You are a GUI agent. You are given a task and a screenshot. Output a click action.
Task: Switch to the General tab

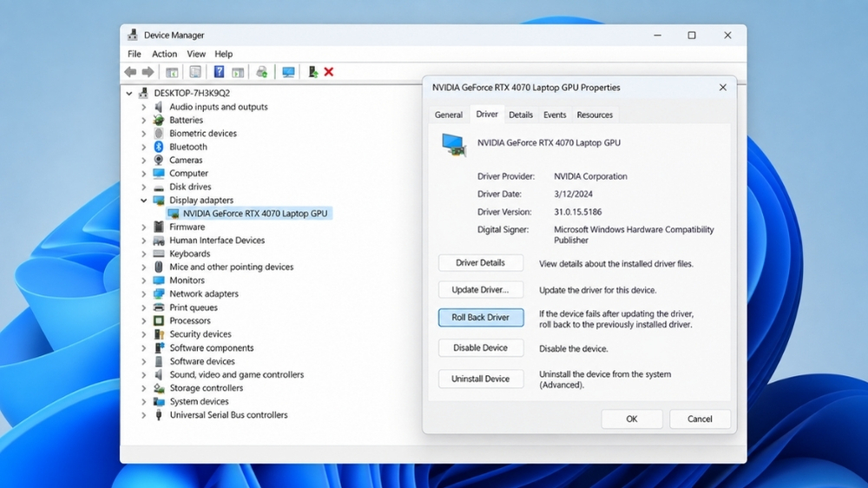click(449, 115)
